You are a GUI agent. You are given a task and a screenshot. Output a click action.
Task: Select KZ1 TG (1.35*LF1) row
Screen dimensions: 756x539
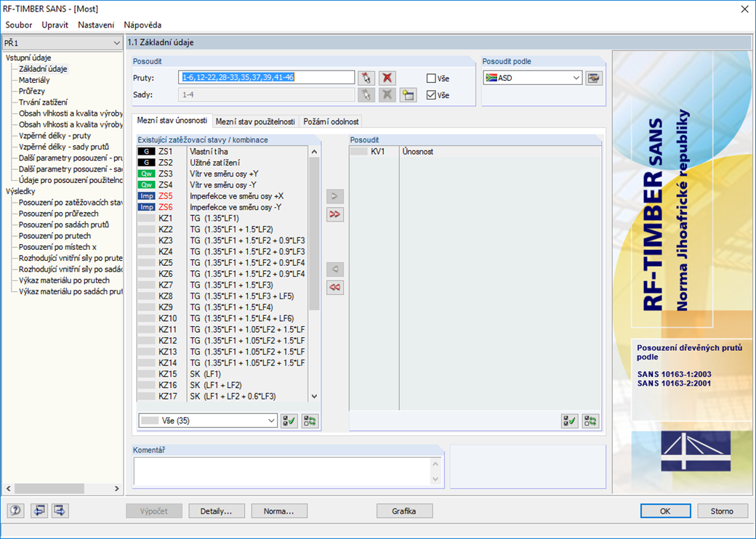coord(222,218)
